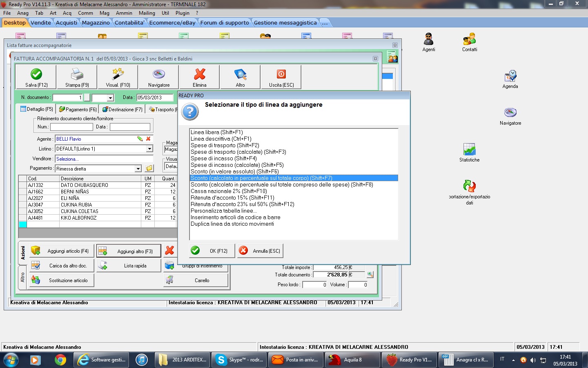Click the red X delete-line button
The width and height of the screenshot is (588, 368).
tap(169, 251)
